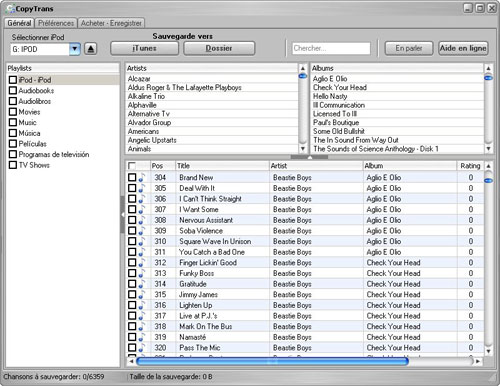Open the iPod selection dropdown arrow
This screenshot has height=386, width=500.
[75, 49]
